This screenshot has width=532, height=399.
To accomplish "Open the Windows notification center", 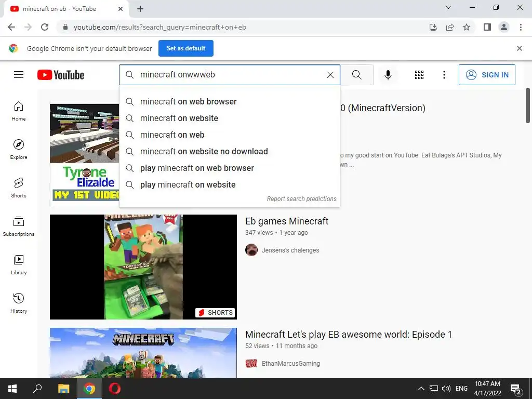I will click(x=516, y=389).
